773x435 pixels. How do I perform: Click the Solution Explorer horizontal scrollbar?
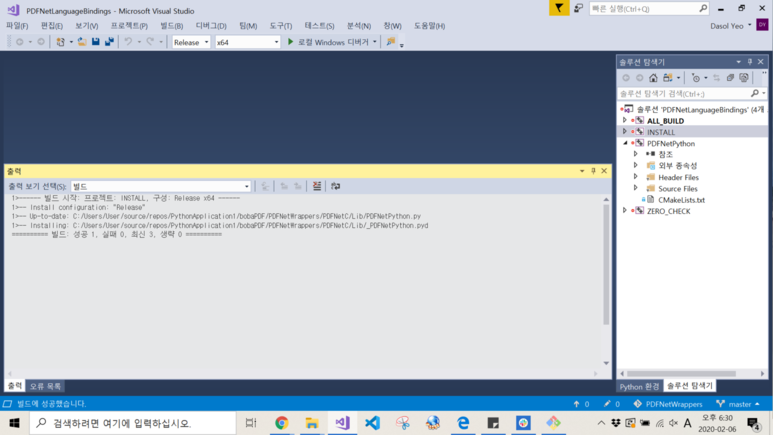tap(681, 374)
